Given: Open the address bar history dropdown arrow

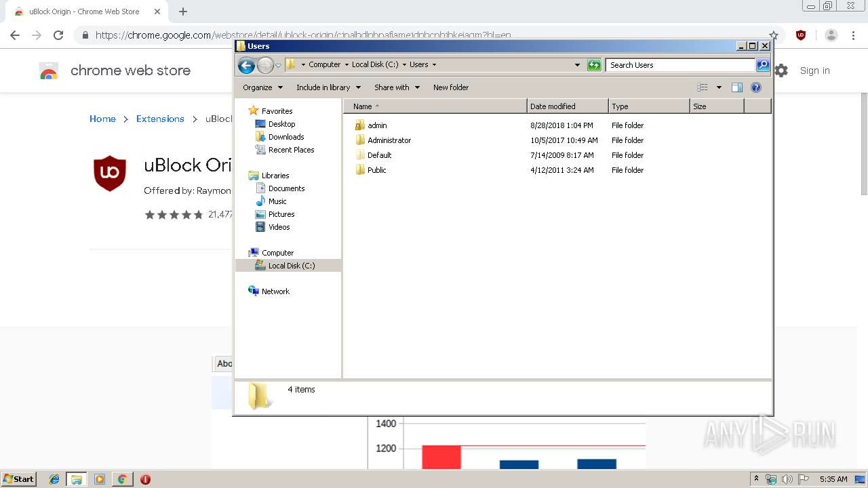Looking at the screenshot, I should 577,65.
